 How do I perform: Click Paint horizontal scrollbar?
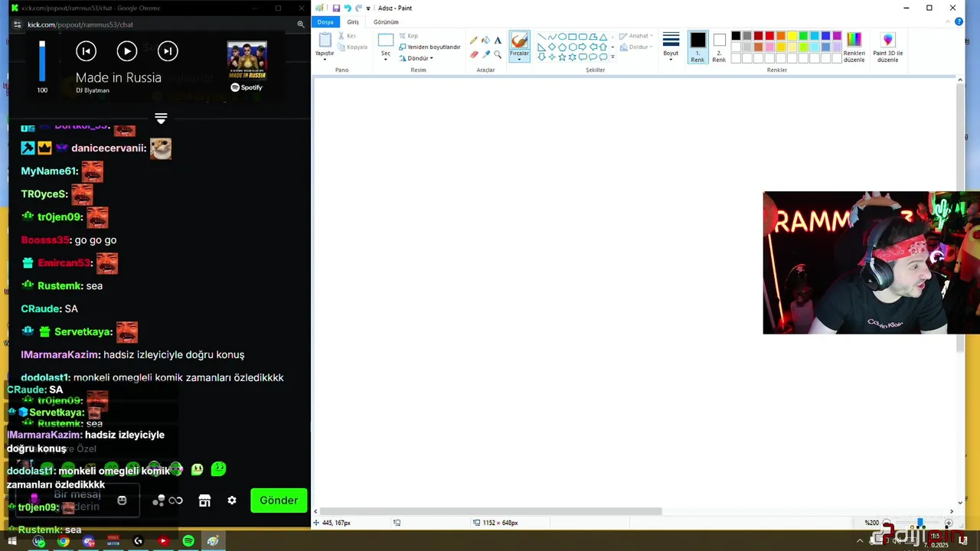click(491, 511)
